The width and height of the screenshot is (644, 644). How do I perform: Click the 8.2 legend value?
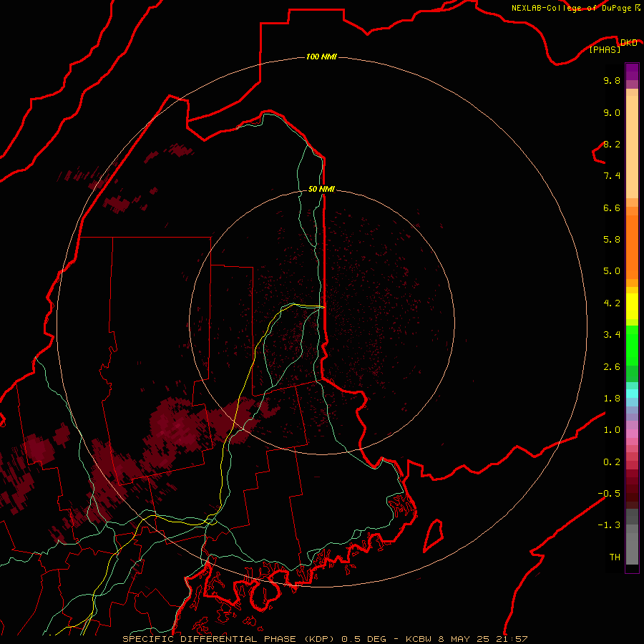(x=612, y=144)
